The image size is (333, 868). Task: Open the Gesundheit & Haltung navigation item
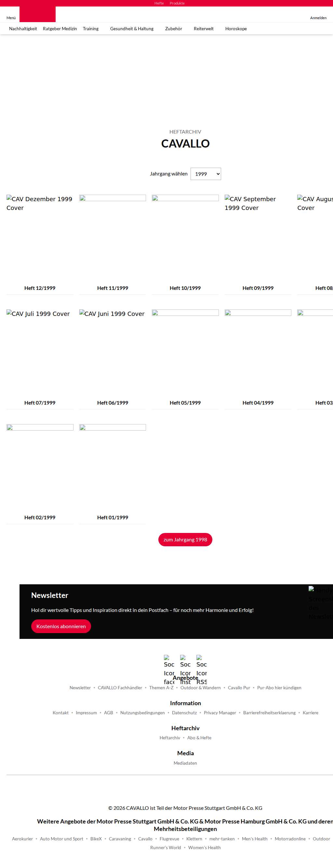point(132,29)
